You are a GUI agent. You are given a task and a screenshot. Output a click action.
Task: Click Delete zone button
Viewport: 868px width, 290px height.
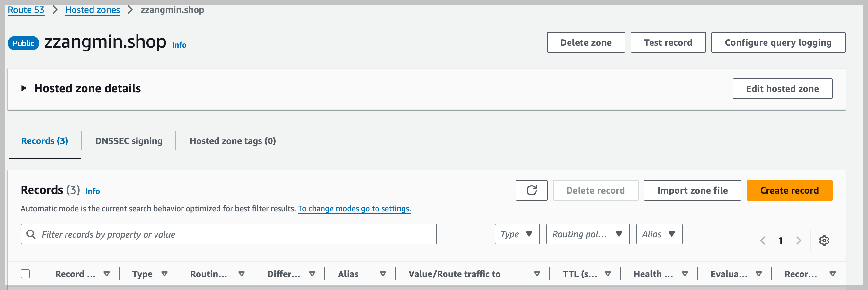tap(586, 42)
